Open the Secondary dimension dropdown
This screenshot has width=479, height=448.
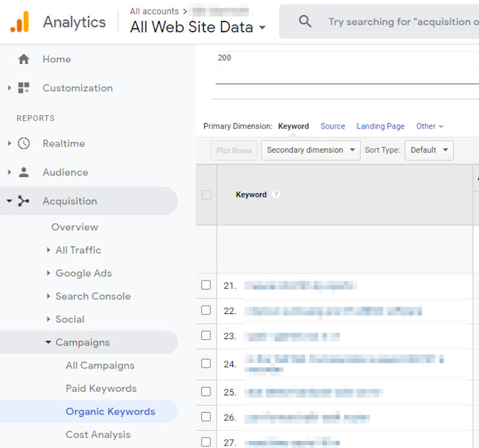click(310, 150)
